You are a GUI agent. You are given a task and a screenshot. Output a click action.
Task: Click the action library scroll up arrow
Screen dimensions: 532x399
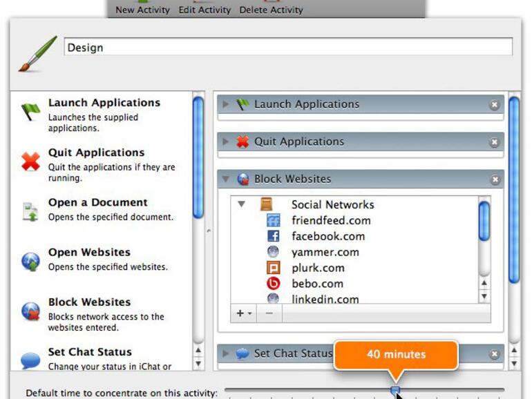(x=198, y=350)
